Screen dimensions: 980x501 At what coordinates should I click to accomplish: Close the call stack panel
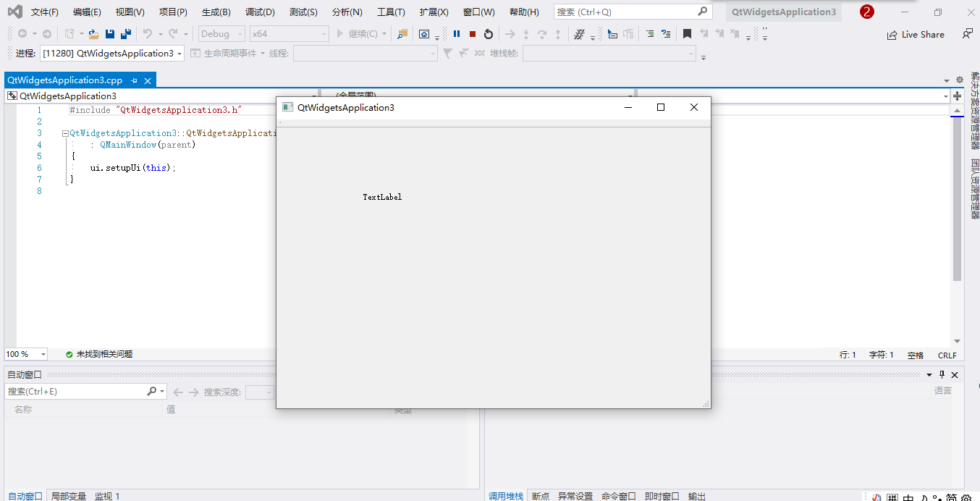click(955, 374)
